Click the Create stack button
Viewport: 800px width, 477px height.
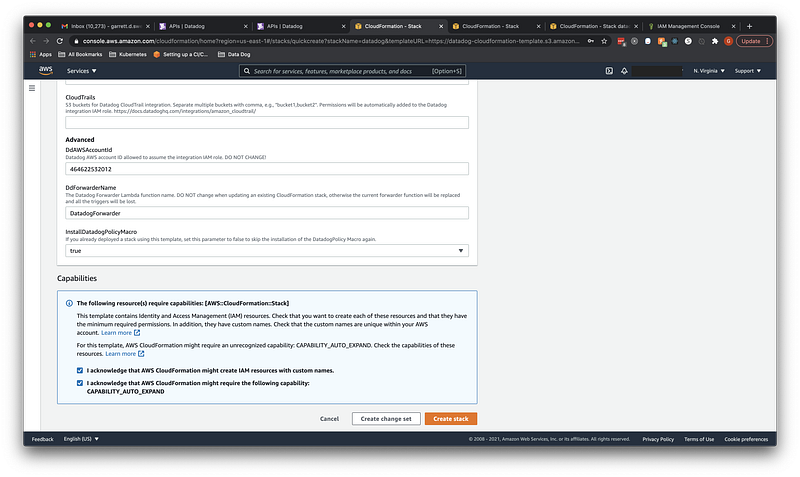[x=451, y=419]
